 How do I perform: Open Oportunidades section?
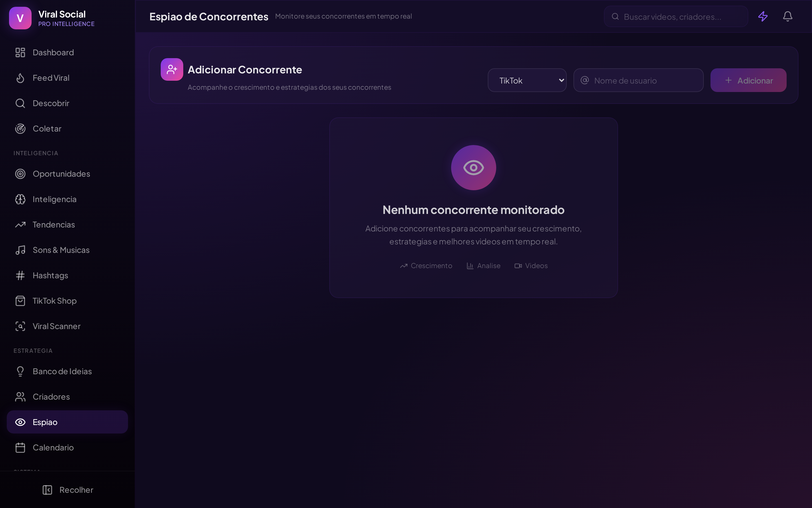[x=67, y=174]
